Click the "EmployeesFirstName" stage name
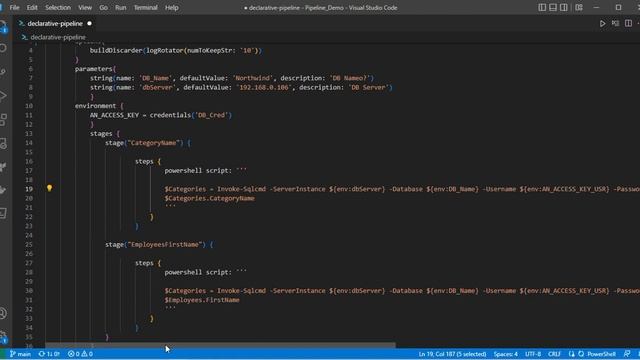The width and height of the screenshot is (640, 360). (165, 244)
